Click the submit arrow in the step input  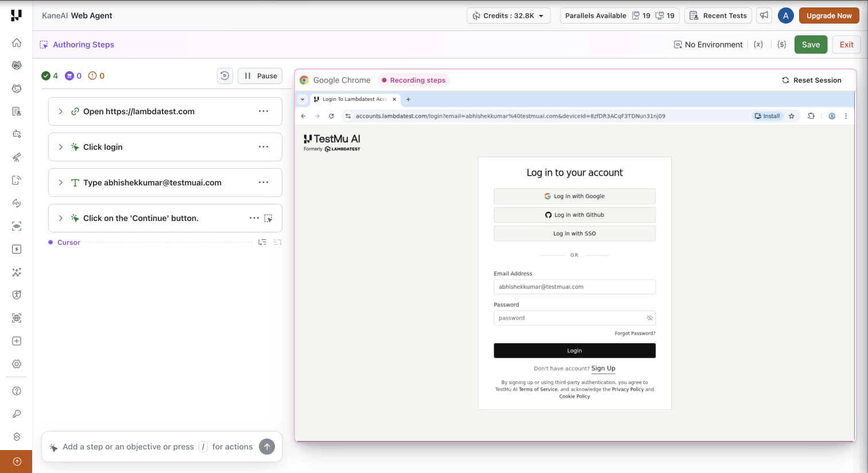pos(267,447)
